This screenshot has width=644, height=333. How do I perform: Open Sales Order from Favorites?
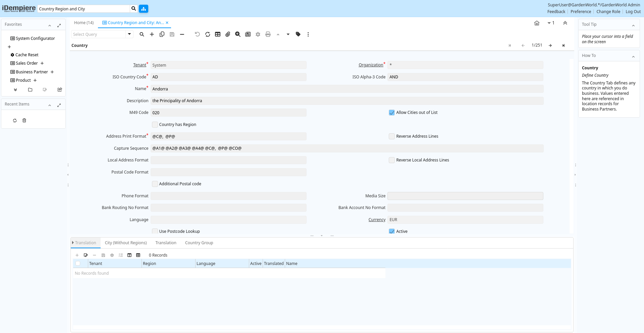(27, 63)
